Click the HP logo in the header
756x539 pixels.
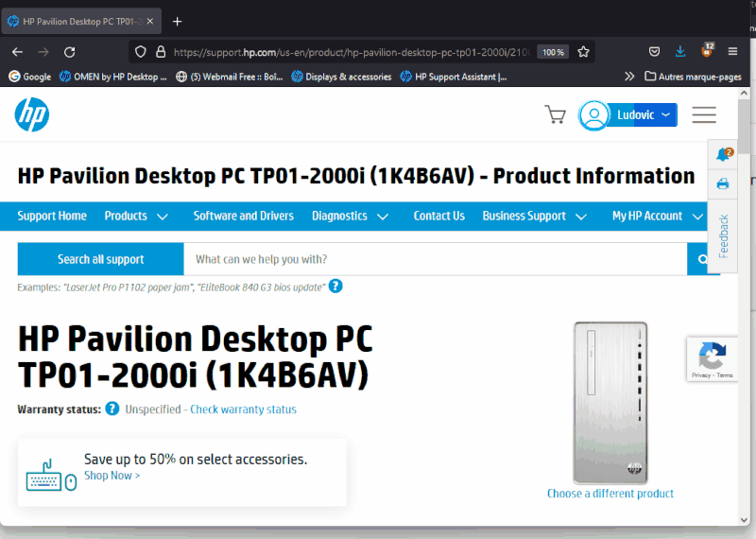32,114
